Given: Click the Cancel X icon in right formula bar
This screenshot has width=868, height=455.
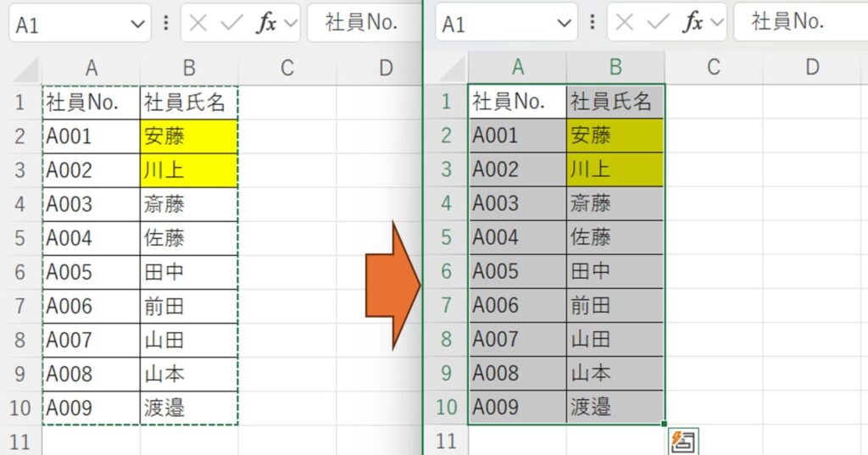Looking at the screenshot, I should coord(625,22).
